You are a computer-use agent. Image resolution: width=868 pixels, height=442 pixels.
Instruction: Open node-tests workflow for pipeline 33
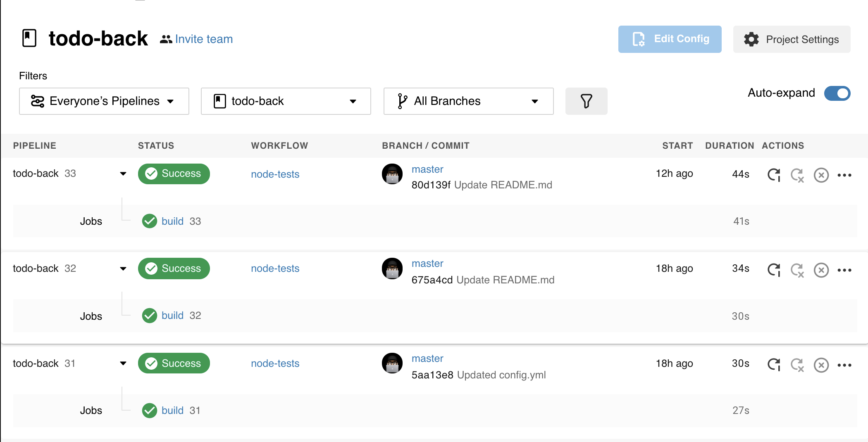pyautogui.click(x=275, y=174)
